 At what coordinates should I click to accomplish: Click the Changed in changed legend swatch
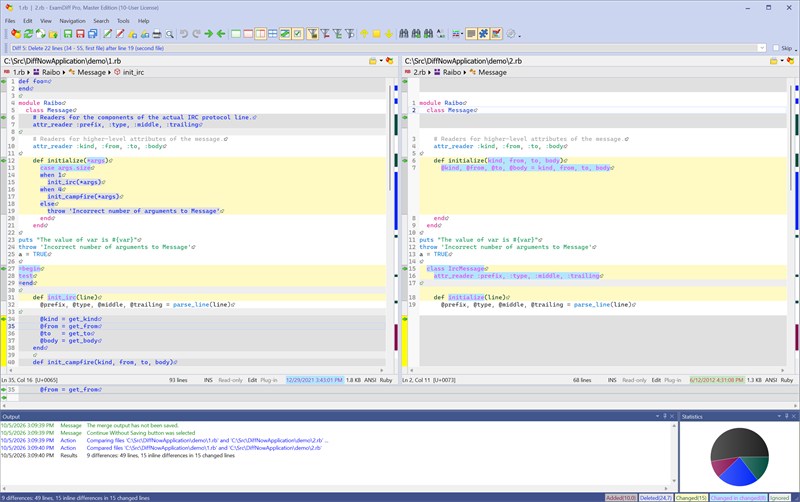(738, 497)
